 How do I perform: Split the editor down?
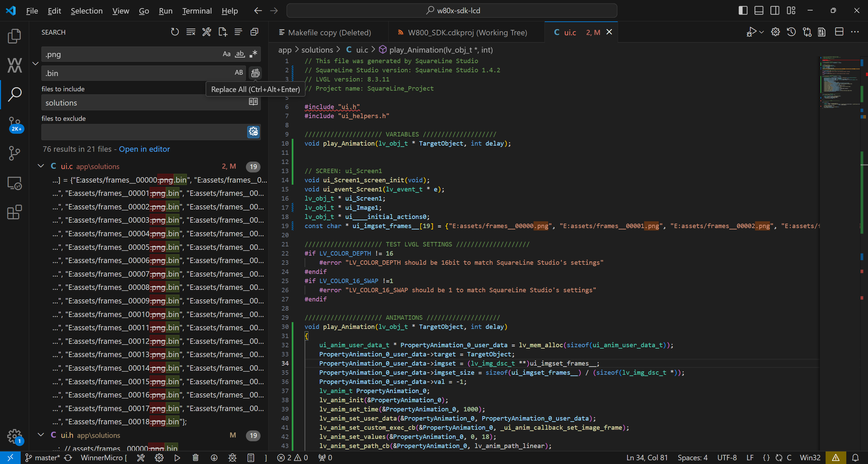pyautogui.click(x=839, y=32)
